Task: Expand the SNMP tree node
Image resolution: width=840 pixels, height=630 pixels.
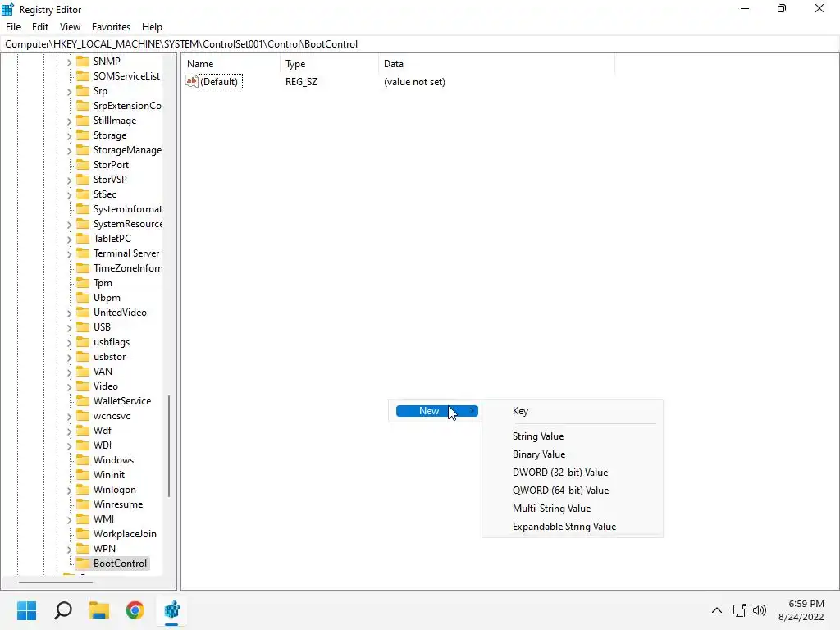Action: [x=69, y=62]
